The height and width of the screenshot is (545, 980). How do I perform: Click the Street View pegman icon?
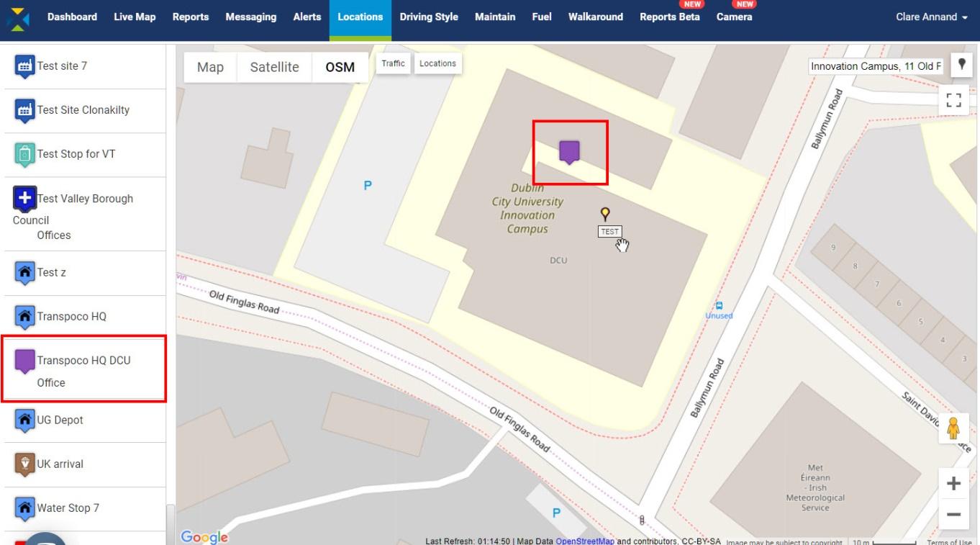(x=953, y=428)
